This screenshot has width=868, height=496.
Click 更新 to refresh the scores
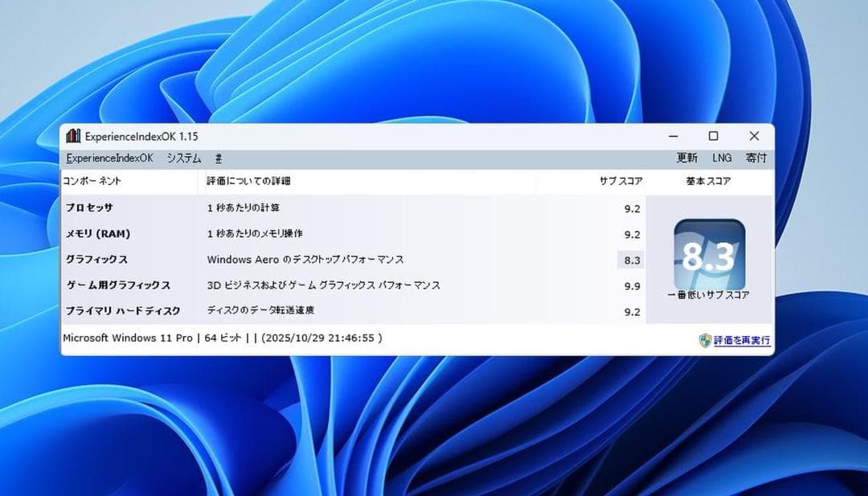pos(687,158)
